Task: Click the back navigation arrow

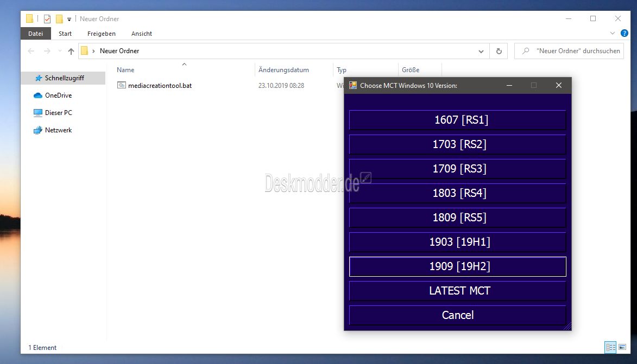Action: tap(31, 51)
